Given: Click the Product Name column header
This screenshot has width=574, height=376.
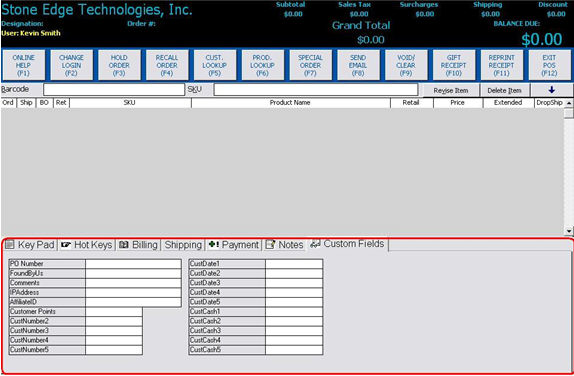Looking at the screenshot, I should (290, 103).
